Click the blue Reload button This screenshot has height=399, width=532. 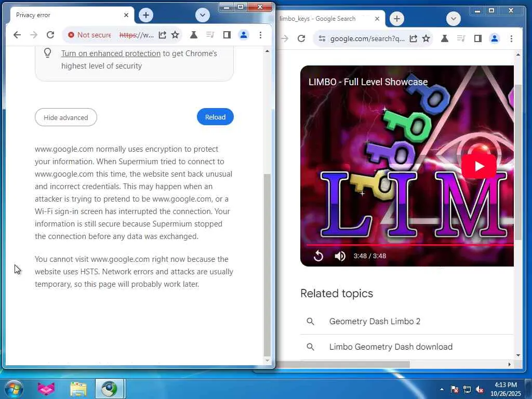tap(215, 117)
